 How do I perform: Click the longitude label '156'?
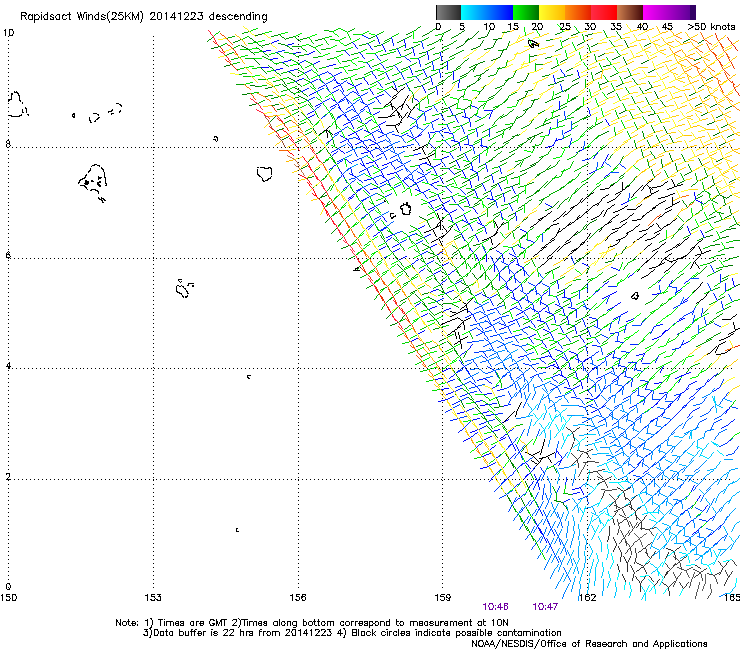[298, 597]
